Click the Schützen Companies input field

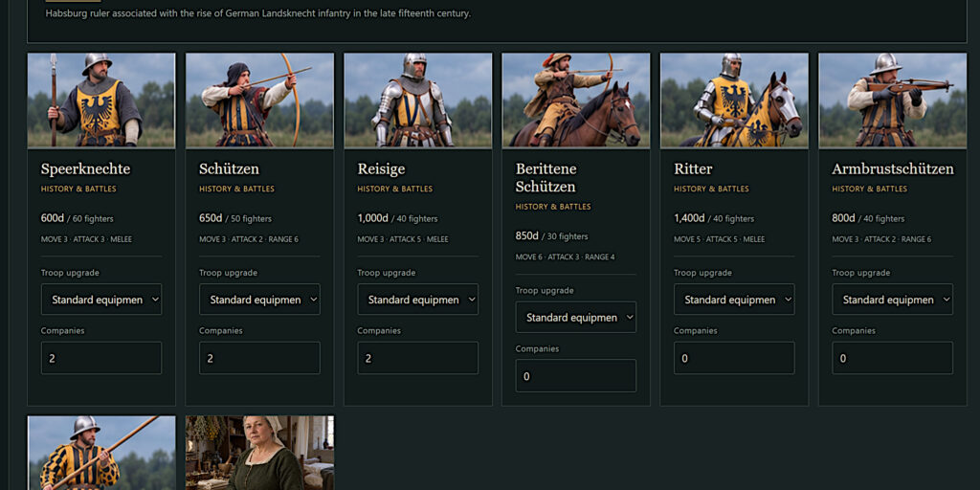pyautogui.click(x=259, y=358)
